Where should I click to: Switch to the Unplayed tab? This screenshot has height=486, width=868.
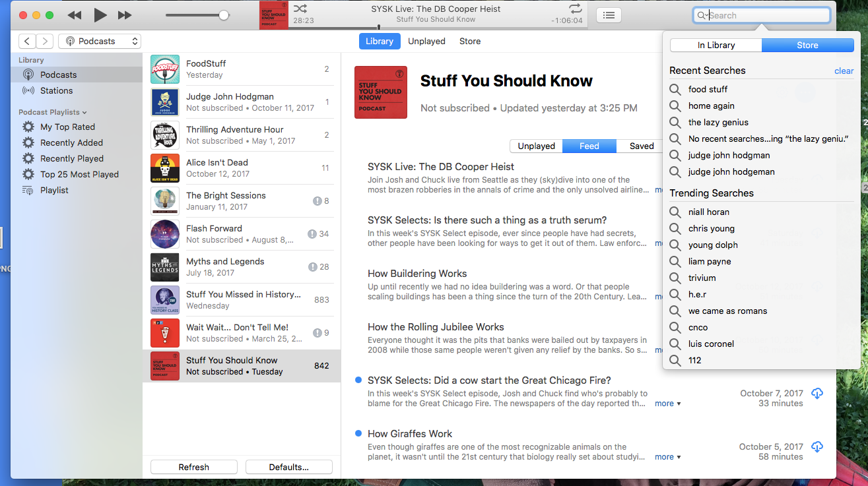pyautogui.click(x=426, y=41)
